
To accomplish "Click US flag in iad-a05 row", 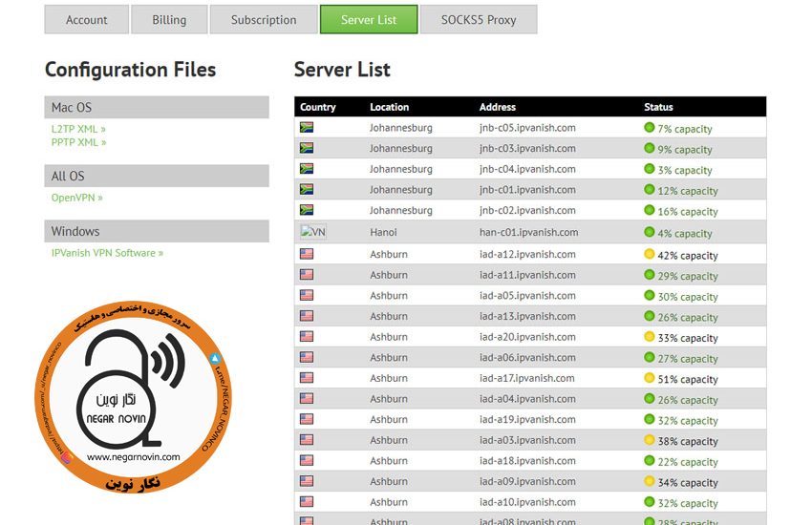I will tap(307, 295).
